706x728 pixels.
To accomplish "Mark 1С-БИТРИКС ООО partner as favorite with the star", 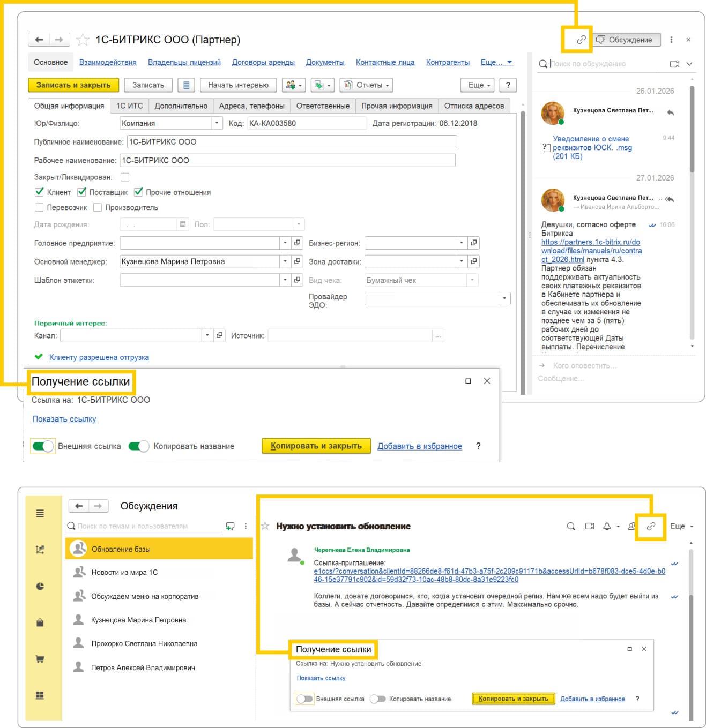I will (83, 40).
